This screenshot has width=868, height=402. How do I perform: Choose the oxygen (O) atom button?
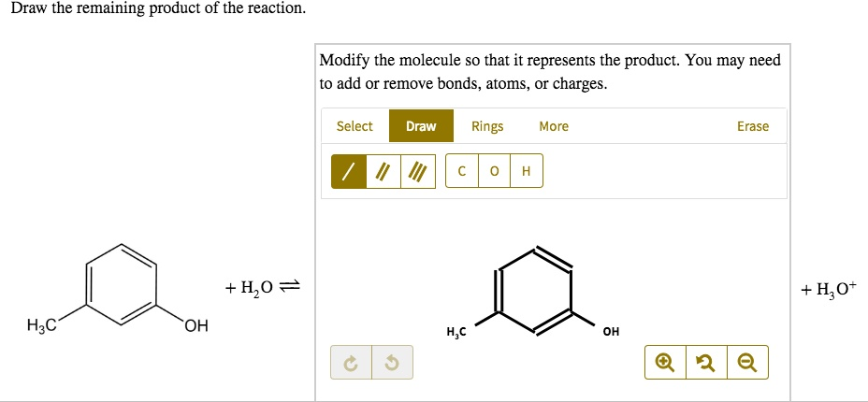pyautogui.click(x=494, y=171)
